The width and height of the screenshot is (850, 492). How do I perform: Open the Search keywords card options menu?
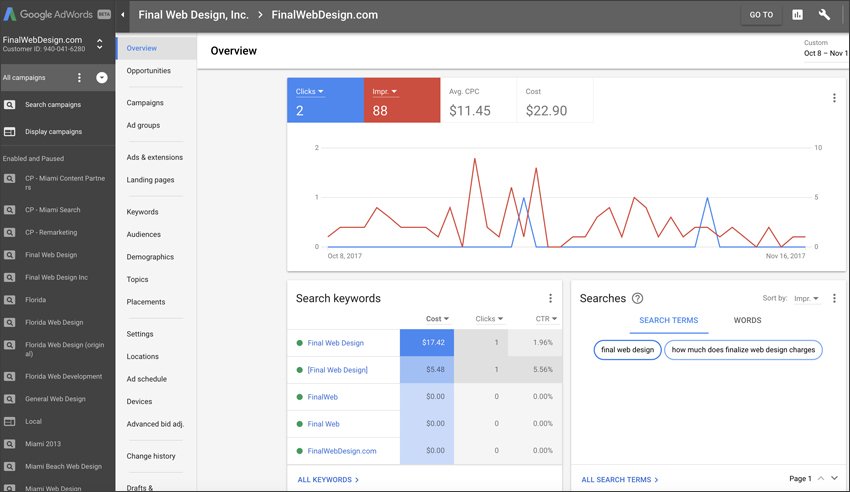(550, 298)
